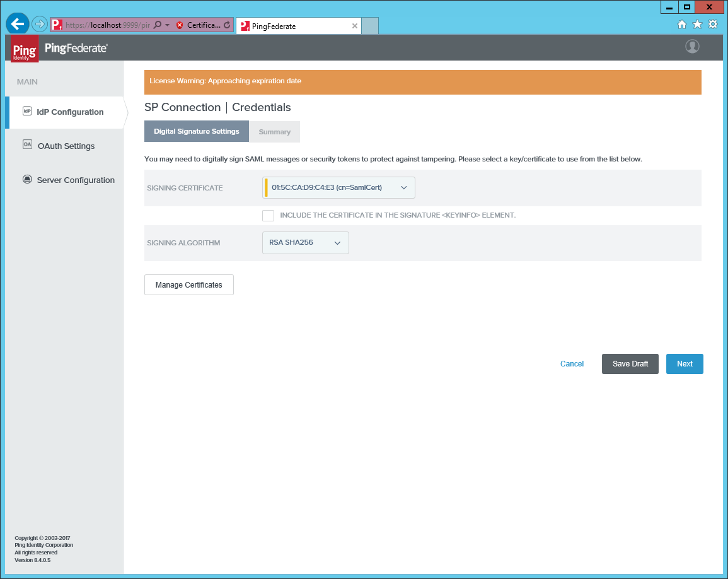Image resolution: width=728 pixels, height=579 pixels.
Task: Click the 'SP Connection | Credentials' heading
Action: [x=217, y=107]
